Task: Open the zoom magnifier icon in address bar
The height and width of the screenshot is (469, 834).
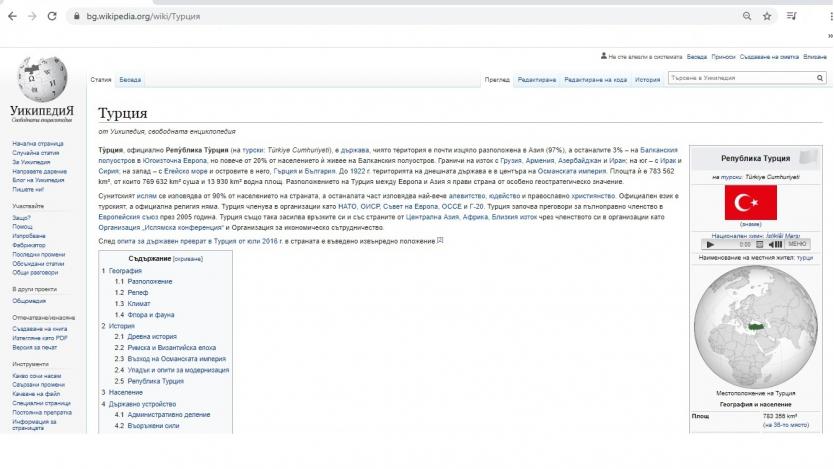Action: (x=747, y=16)
